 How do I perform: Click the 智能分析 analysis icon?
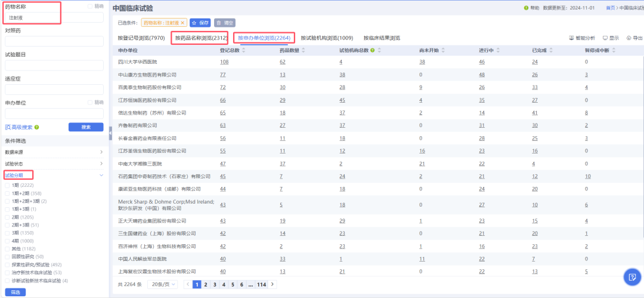click(x=572, y=38)
